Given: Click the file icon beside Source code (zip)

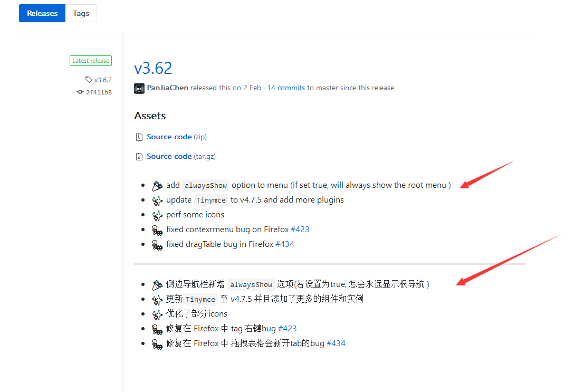Looking at the screenshot, I should 139,136.
